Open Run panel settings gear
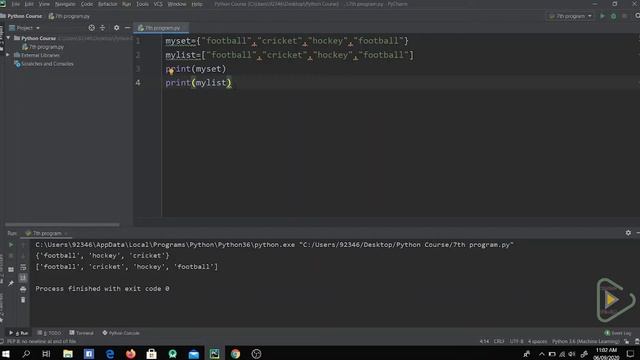Image resolution: width=640 pixels, height=360 pixels. point(628,233)
